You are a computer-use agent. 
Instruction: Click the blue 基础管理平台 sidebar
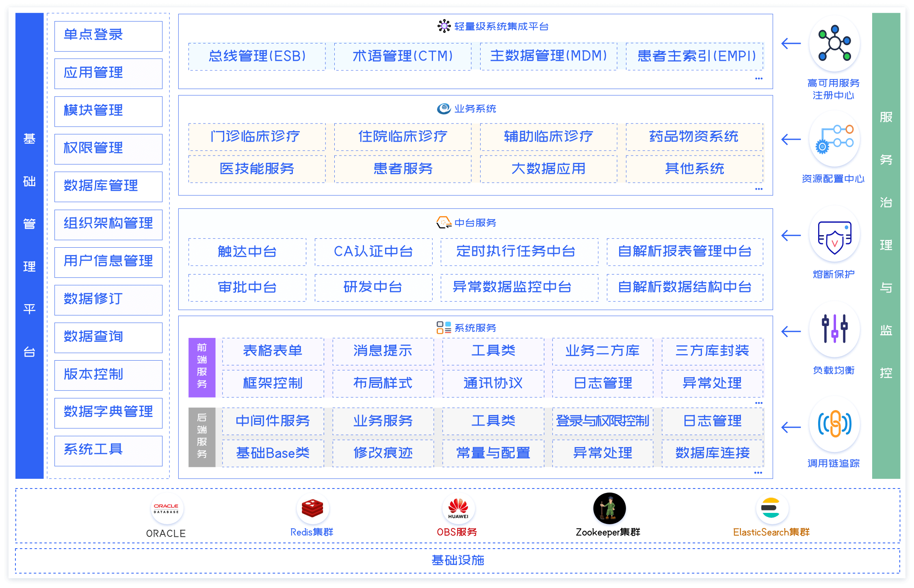pyautogui.click(x=29, y=246)
